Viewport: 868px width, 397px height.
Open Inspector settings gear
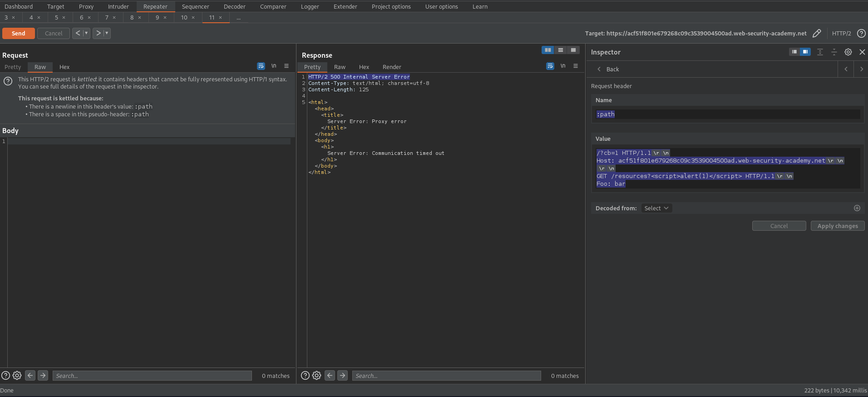(x=848, y=52)
